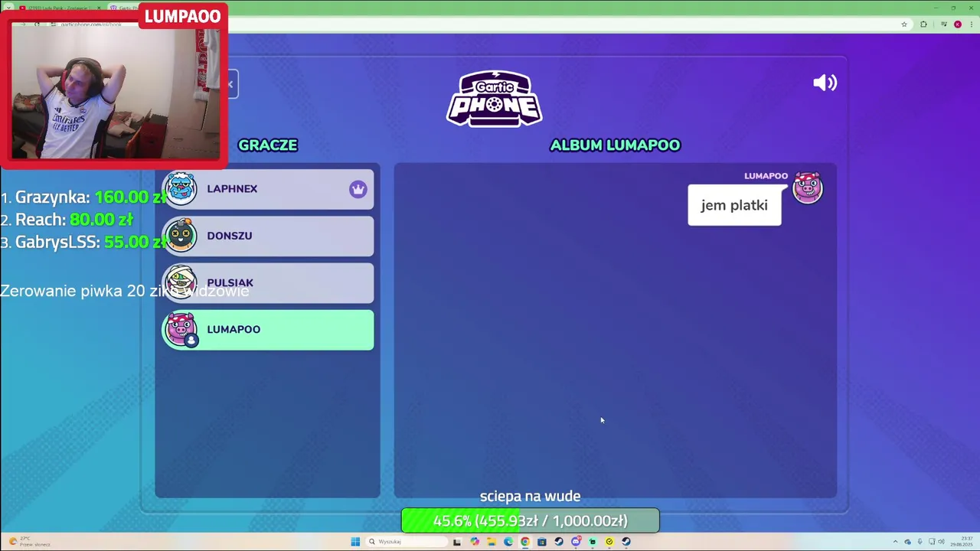Open the Chrome three-dot menu

tap(971, 24)
